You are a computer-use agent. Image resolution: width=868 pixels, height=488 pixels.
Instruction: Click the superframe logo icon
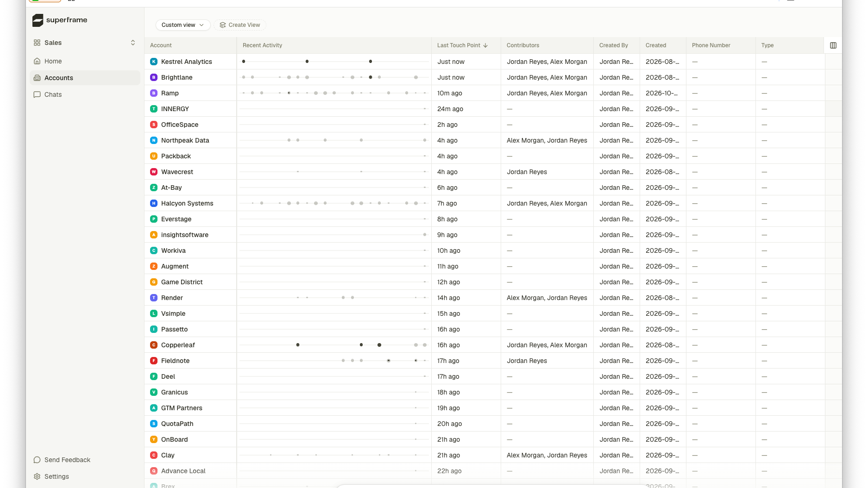pyautogui.click(x=38, y=20)
